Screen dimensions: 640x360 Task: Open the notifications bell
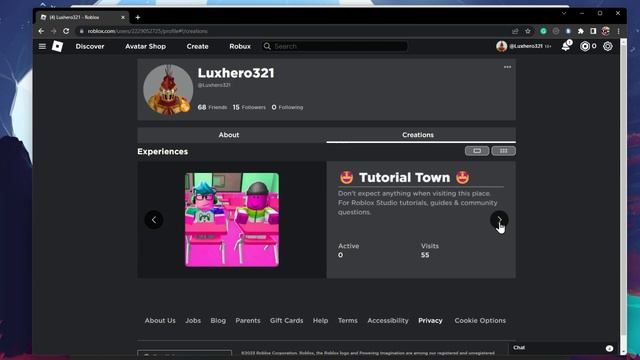[x=566, y=46]
